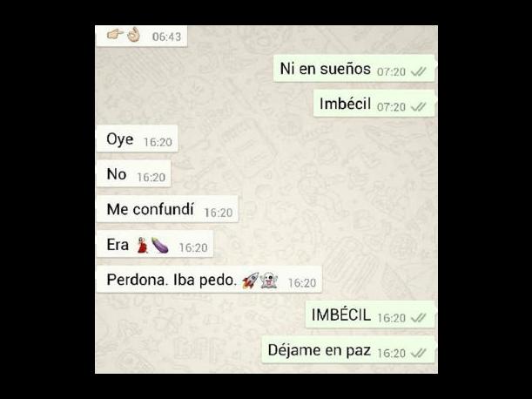The image size is (532, 399).
Task: Click read checkmarks on 'Ni en sueños'
Action: pyautogui.click(x=418, y=71)
